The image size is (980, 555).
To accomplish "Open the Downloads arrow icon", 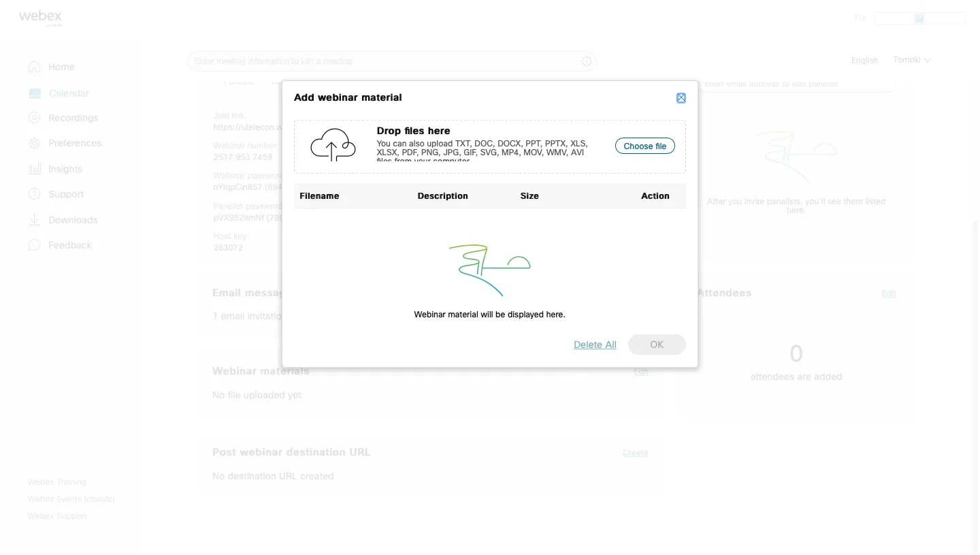I will 34,220.
